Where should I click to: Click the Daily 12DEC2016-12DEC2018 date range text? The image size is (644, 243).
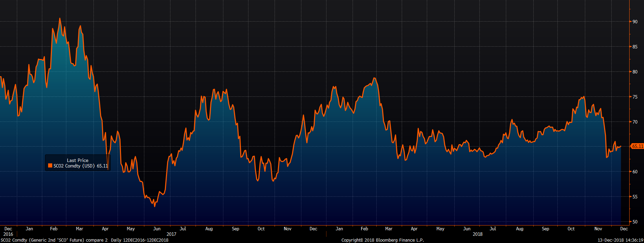coord(140,240)
